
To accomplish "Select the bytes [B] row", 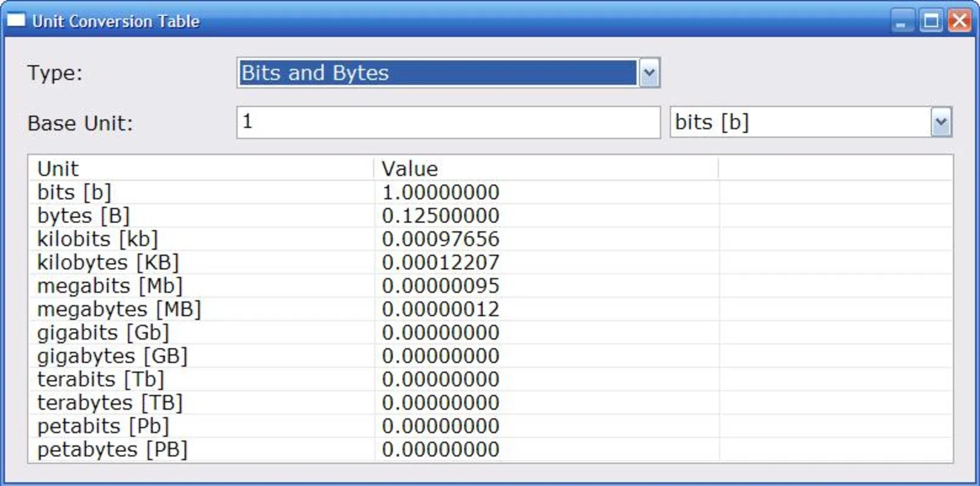I will tap(490, 216).
